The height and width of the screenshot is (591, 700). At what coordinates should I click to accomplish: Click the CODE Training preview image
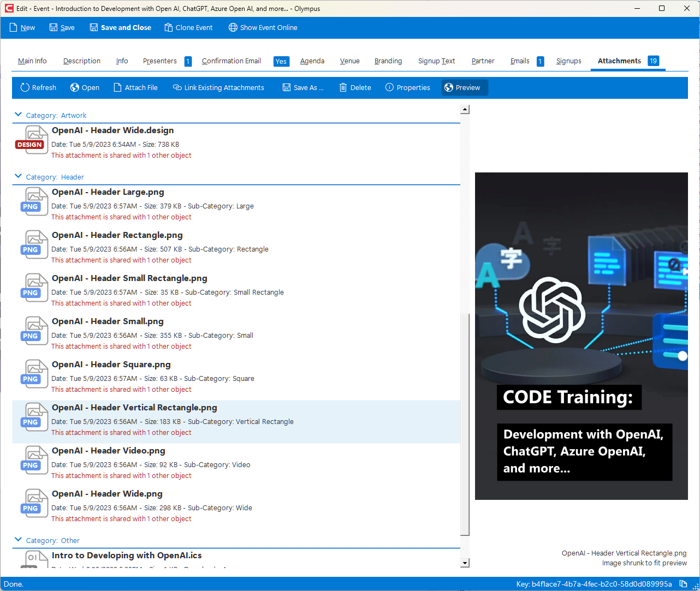tap(582, 336)
